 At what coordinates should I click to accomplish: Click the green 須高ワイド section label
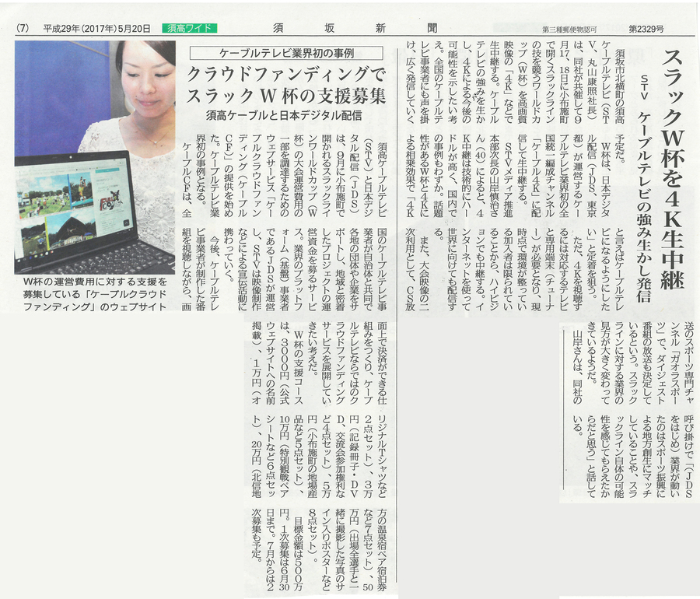189,29
